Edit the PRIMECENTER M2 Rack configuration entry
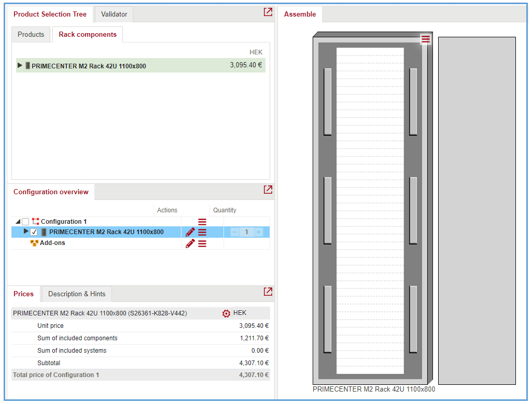The height and width of the screenshot is (404, 532). [x=190, y=232]
